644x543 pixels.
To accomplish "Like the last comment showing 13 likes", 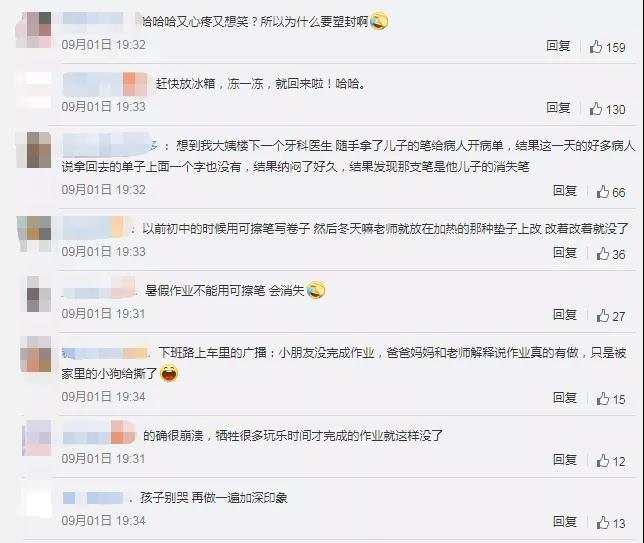I will pyautogui.click(x=611, y=522).
